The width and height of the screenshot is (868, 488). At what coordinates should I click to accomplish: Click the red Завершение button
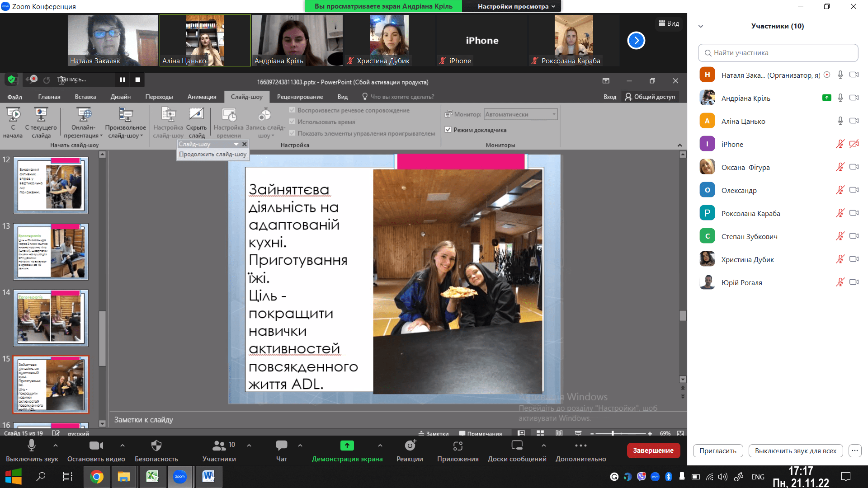coord(653,450)
